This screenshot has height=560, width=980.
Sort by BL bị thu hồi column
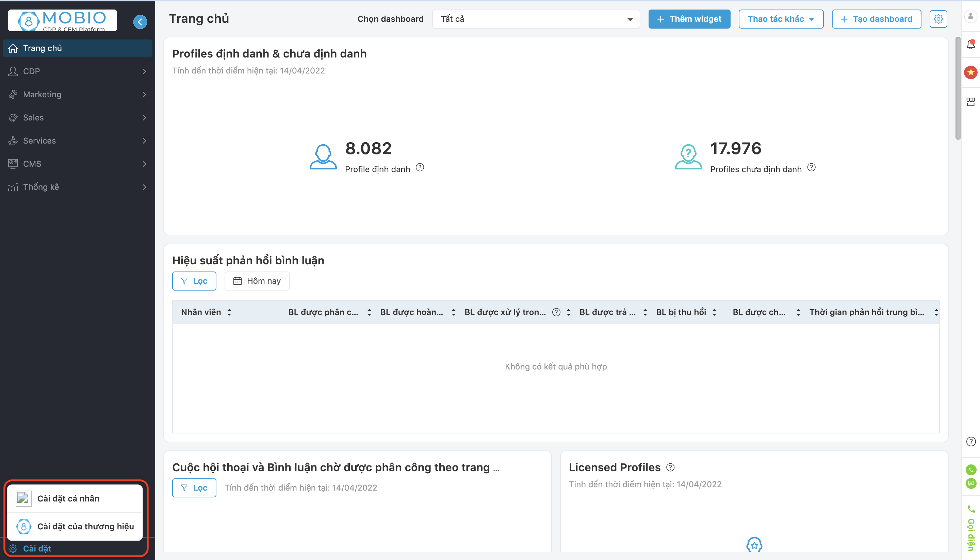714,312
